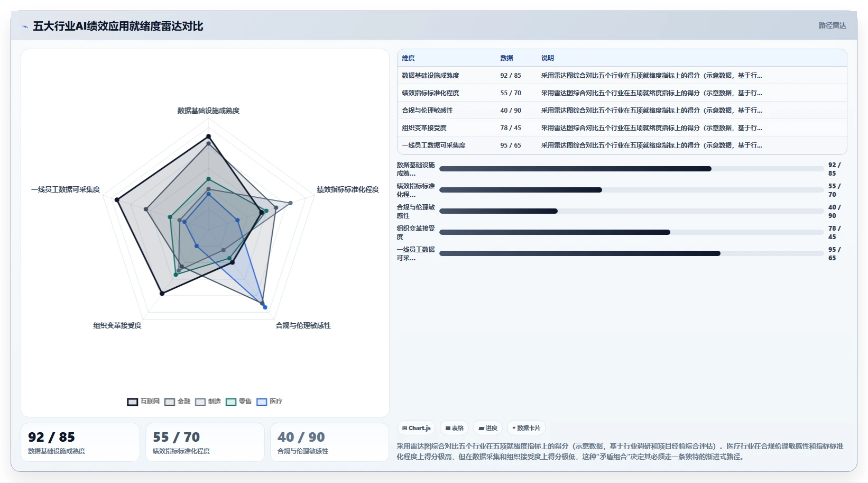Select the 进度 chip

488,428
